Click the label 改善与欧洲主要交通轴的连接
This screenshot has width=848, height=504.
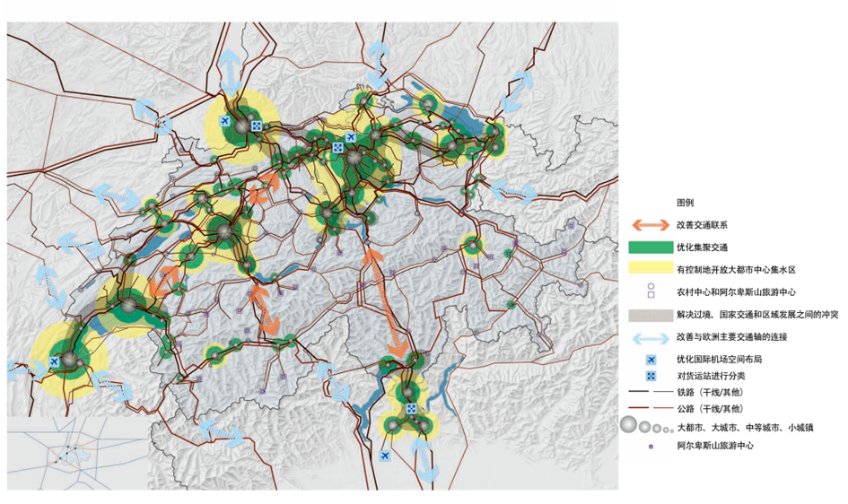[x=731, y=337]
